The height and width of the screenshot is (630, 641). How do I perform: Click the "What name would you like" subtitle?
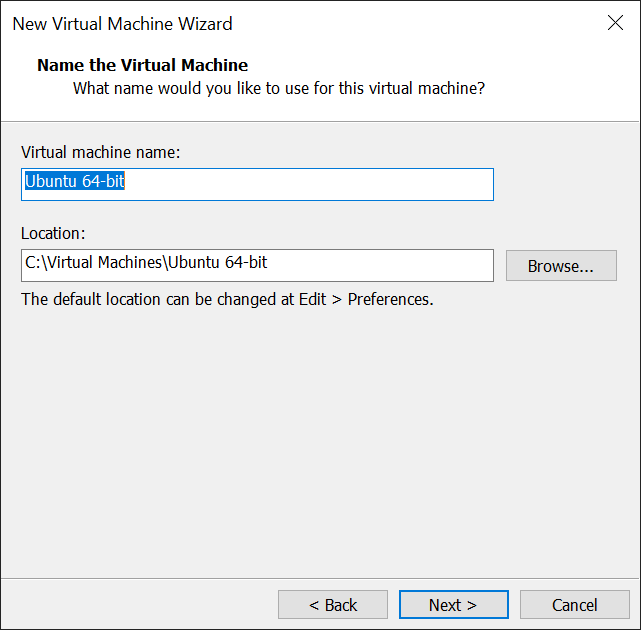point(279,88)
